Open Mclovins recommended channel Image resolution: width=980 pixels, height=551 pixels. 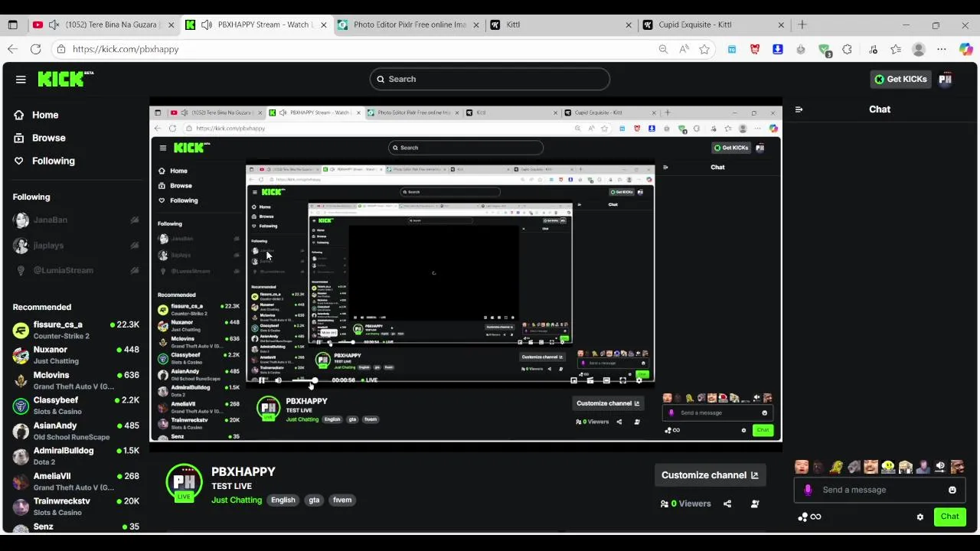click(76, 380)
